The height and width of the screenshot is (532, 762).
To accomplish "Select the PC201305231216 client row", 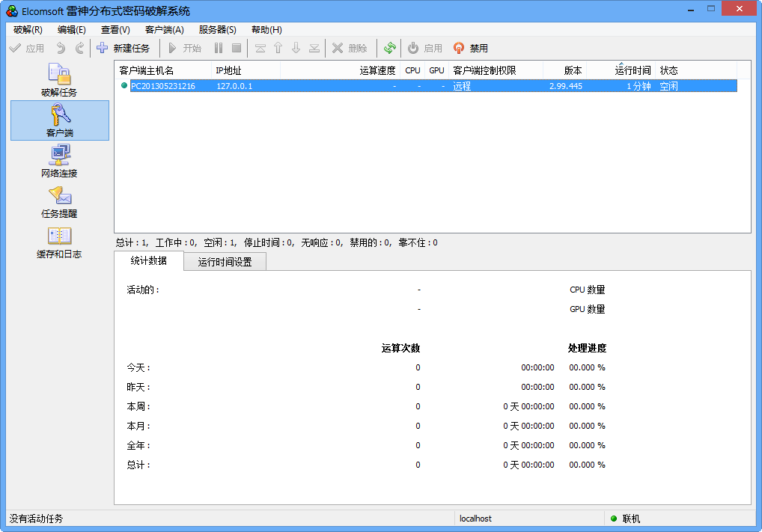I will [299, 85].
